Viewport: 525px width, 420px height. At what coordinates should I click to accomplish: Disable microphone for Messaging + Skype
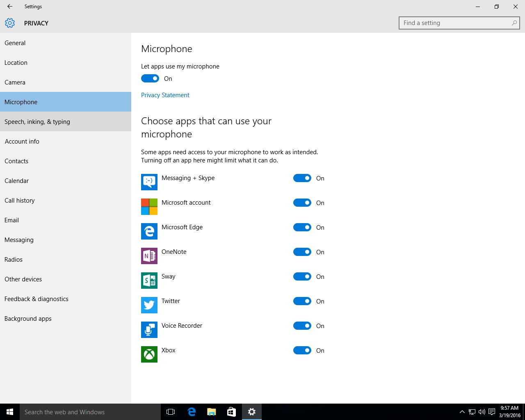tap(302, 178)
